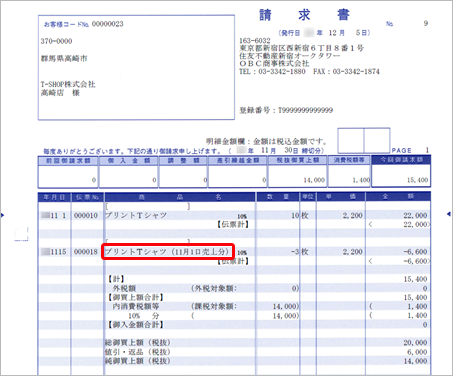Click the 【計】 total label
453x376 pixels.
pyautogui.click(x=116, y=279)
